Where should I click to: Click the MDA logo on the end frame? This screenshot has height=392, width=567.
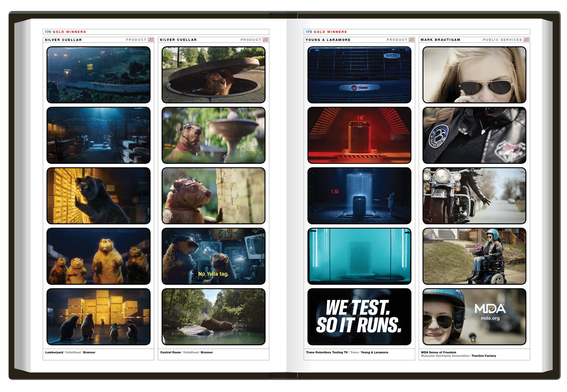click(x=490, y=309)
